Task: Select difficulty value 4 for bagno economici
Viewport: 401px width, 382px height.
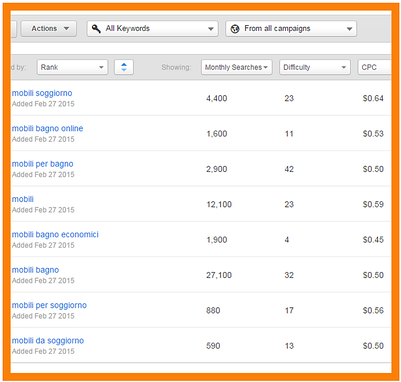Action: pos(287,240)
